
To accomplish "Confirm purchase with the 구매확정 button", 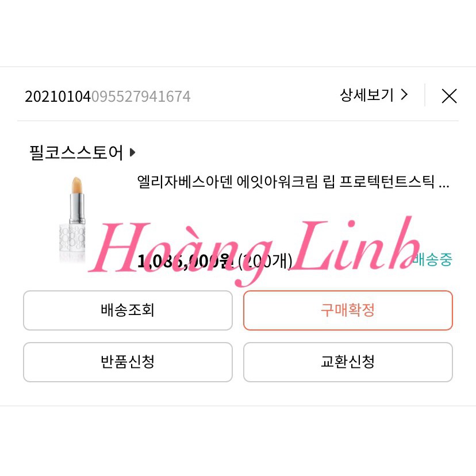I will coord(348,310).
